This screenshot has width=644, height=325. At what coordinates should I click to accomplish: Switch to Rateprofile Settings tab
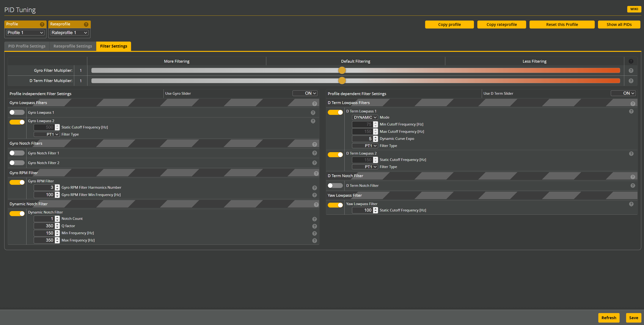pos(73,46)
